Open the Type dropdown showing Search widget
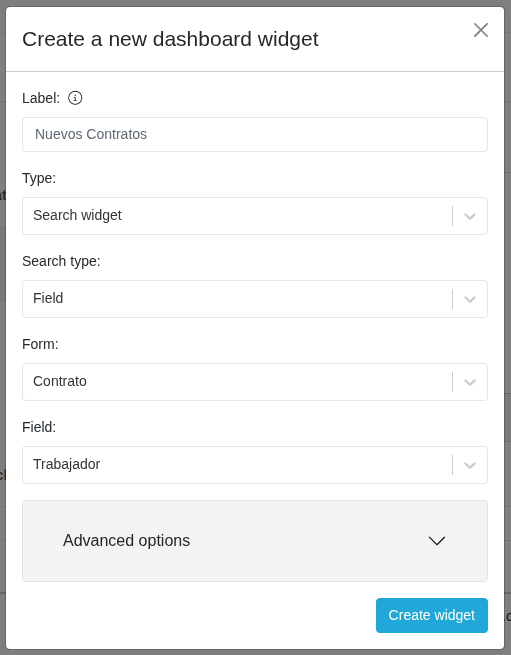511x655 pixels. 255,216
